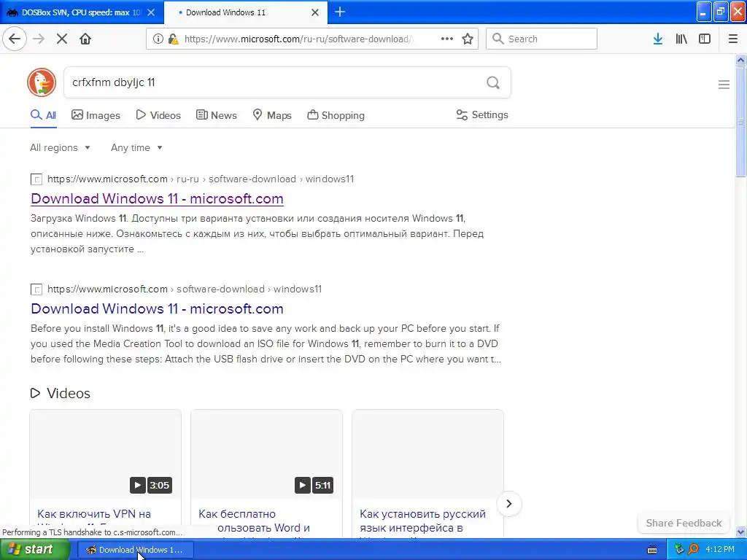
Task: Open the Library bookshelf icon
Action: 681,39
